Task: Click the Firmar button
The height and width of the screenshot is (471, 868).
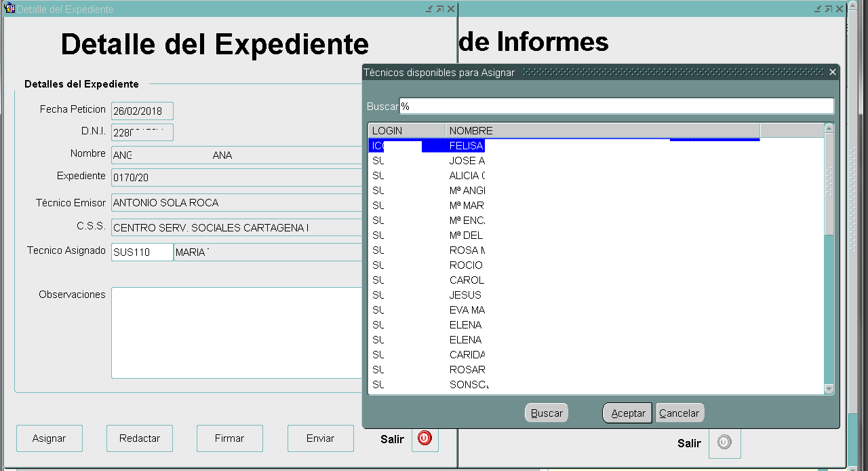Action: pyautogui.click(x=229, y=438)
